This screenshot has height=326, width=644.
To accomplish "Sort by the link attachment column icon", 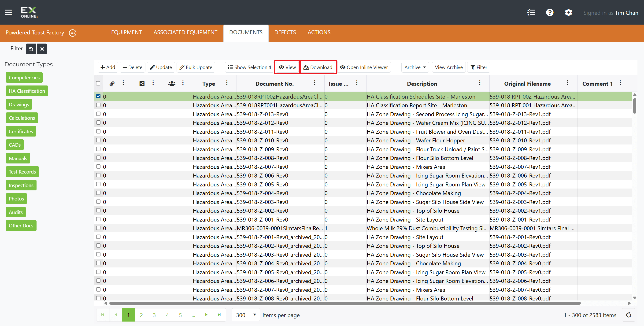I will coord(112,84).
